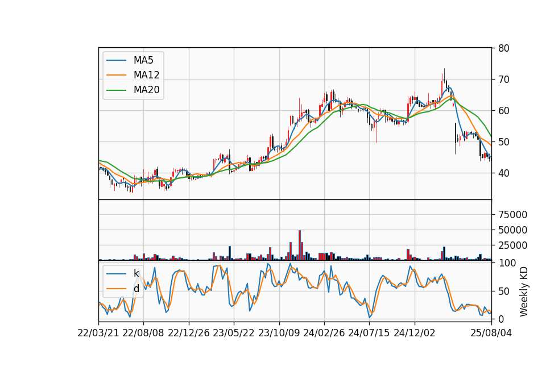546x392 pixels.
Task: Click the volume axis value 25000
Action: pyautogui.click(x=513, y=245)
